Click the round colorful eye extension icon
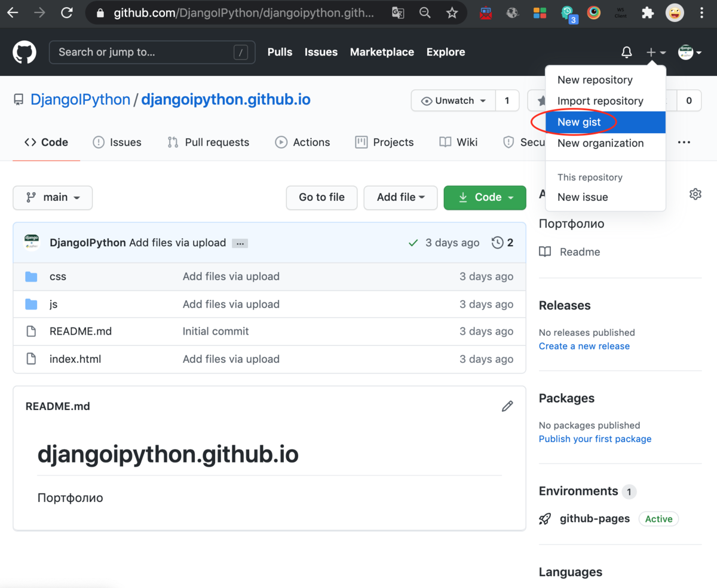Image resolution: width=717 pixels, height=588 pixels. pyautogui.click(x=593, y=13)
